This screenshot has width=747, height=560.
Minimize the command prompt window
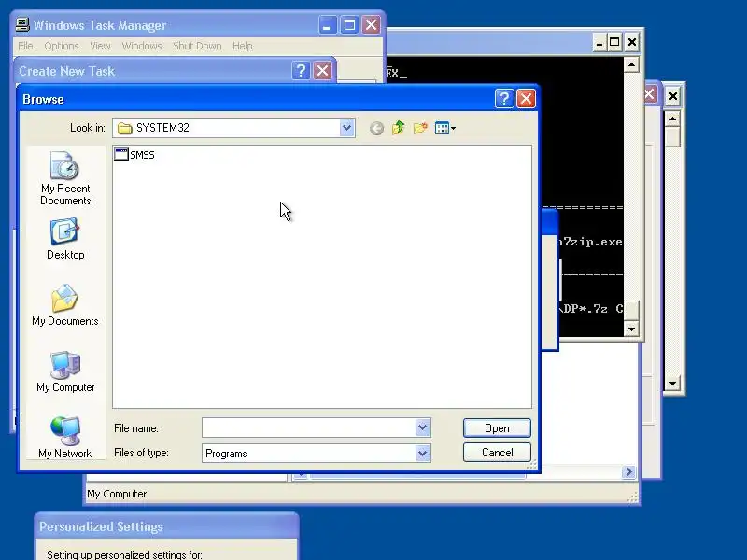[x=599, y=42]
